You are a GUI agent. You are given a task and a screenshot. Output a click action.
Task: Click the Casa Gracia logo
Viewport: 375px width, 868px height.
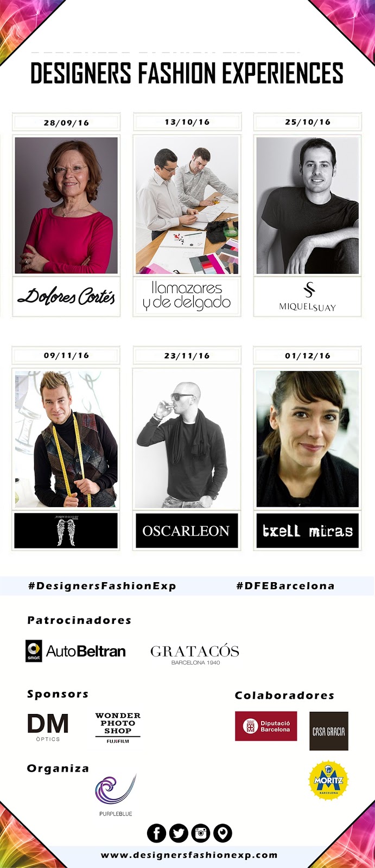tap(329, 731)
